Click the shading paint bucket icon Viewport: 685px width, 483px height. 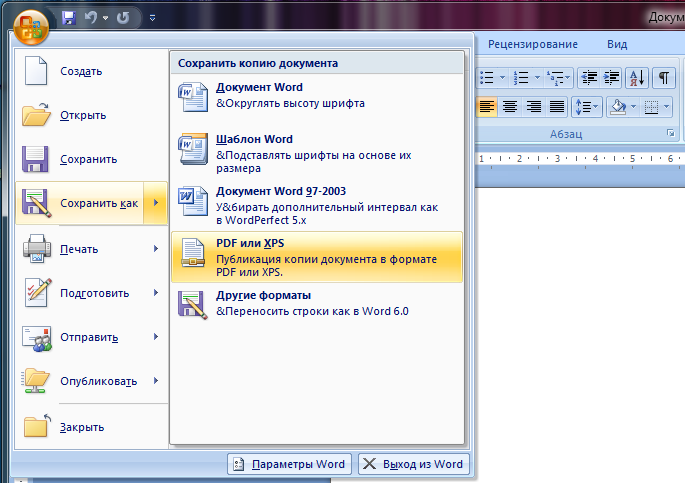pyautogui.click(x=618, y=107)
